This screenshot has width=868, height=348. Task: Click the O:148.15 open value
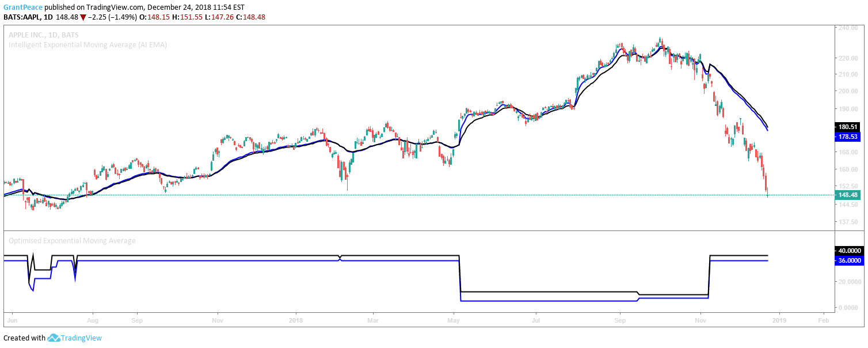[x=154, y=17]
